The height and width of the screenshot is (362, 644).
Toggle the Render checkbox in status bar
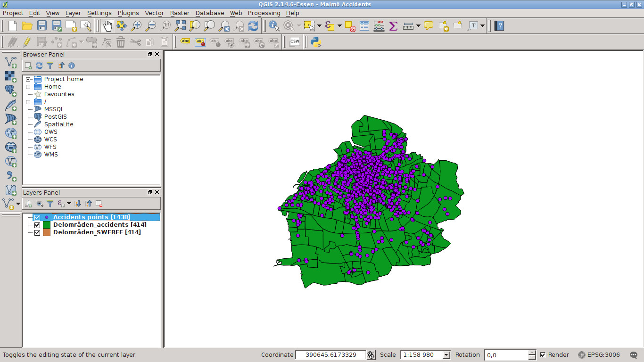(543, 355)
